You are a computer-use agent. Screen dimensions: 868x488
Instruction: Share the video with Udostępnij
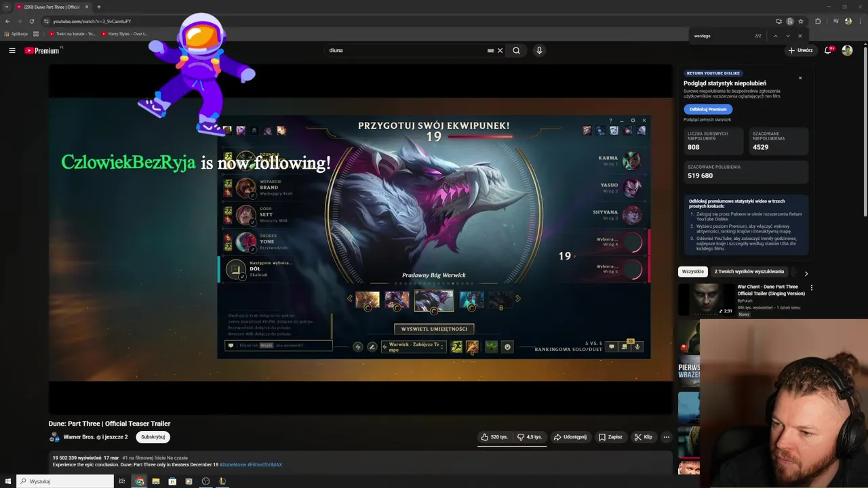[x=570, y=437]
